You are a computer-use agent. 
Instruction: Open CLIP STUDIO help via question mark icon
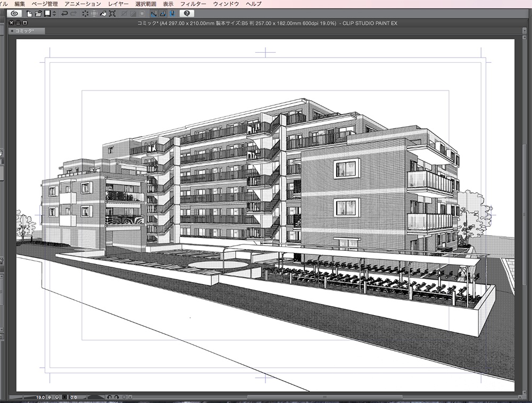186,14
